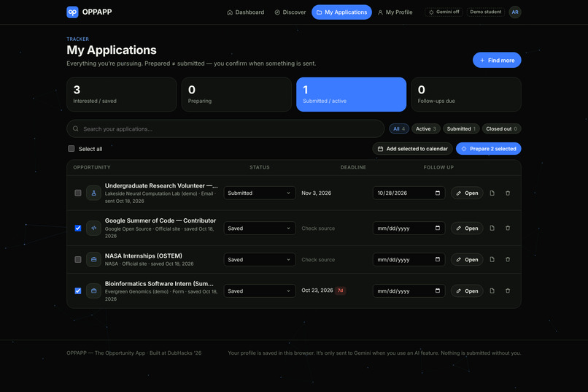Select the Preparing stat card

(x=236, y=94)
